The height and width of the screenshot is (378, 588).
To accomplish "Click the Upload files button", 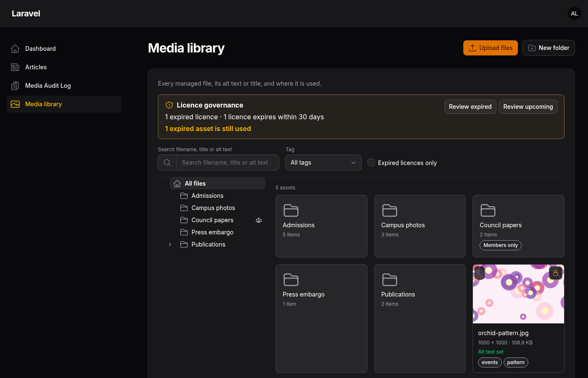I will click(491, 48).
